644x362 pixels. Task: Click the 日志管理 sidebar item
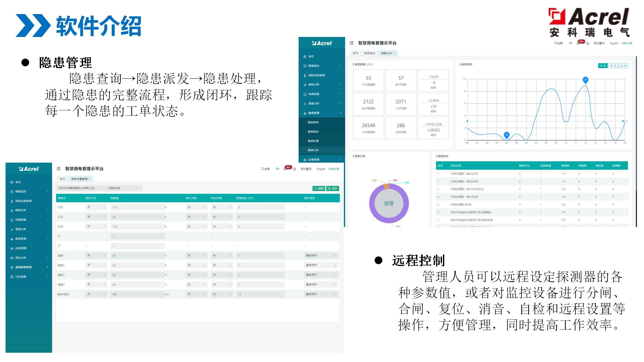21,277
